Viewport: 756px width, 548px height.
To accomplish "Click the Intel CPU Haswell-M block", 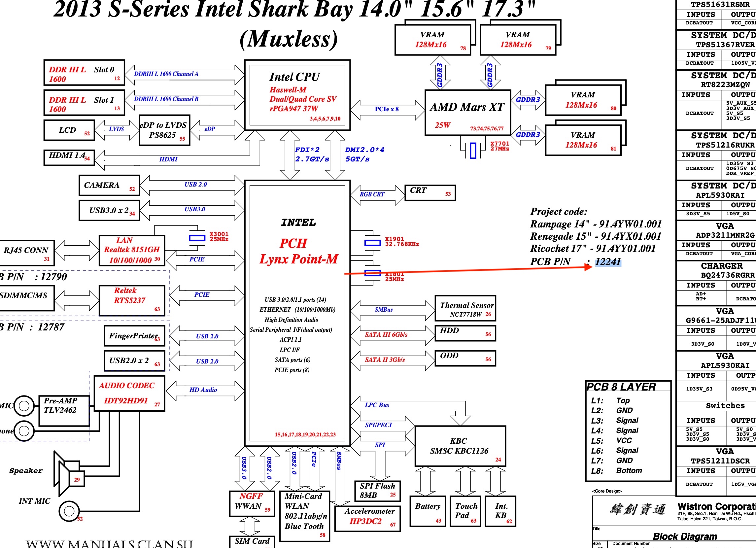I will [297, 95].
